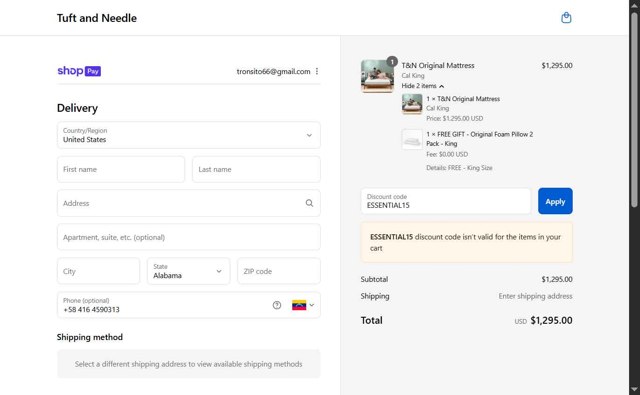Open account options menu beside email
640x395 pixels.
pyautogui.click(x=317, y=71)
